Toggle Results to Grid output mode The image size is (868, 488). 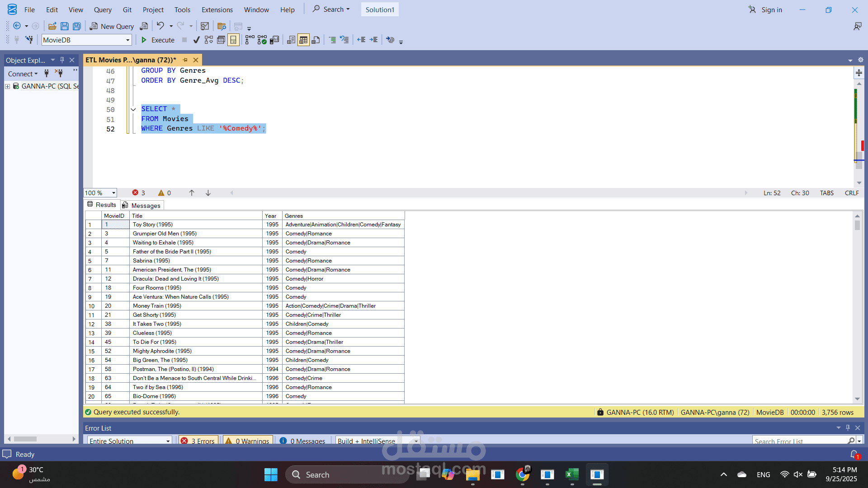pos(303,40)
